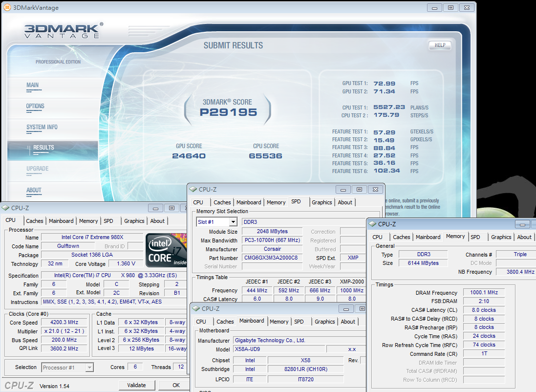Screen dimensions: 536x392
Task: Select About tab in CPU-Z SPD window
Action: point(345,202)
